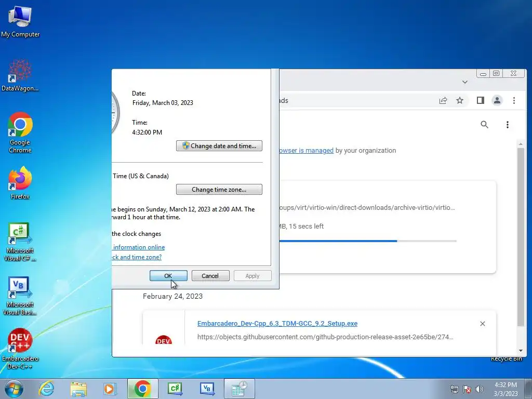Open Chrome's three-dot main menu
Viewport: 532px width, 399px height.
[x=514, y=100]
